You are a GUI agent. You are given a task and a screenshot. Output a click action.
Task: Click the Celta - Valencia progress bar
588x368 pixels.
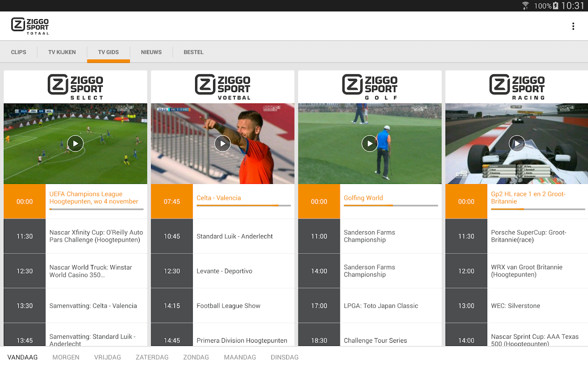click(244, 205)
